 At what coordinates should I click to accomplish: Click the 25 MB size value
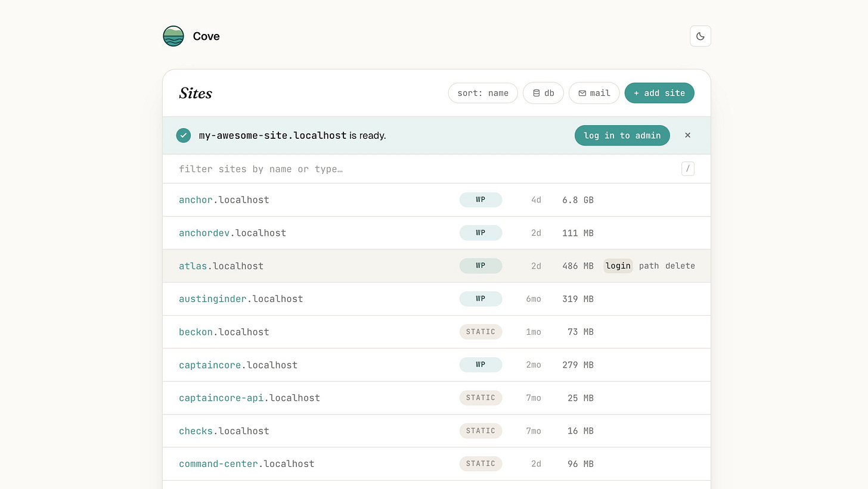tap(581, 398)
